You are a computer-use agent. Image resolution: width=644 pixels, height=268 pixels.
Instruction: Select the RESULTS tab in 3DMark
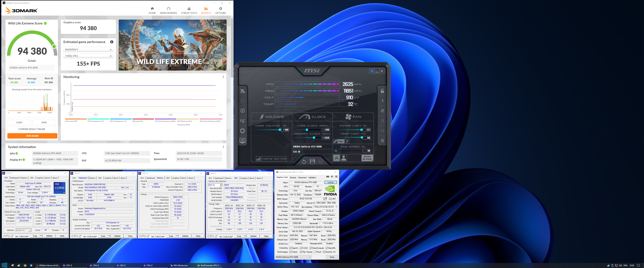tap(206, 11)
